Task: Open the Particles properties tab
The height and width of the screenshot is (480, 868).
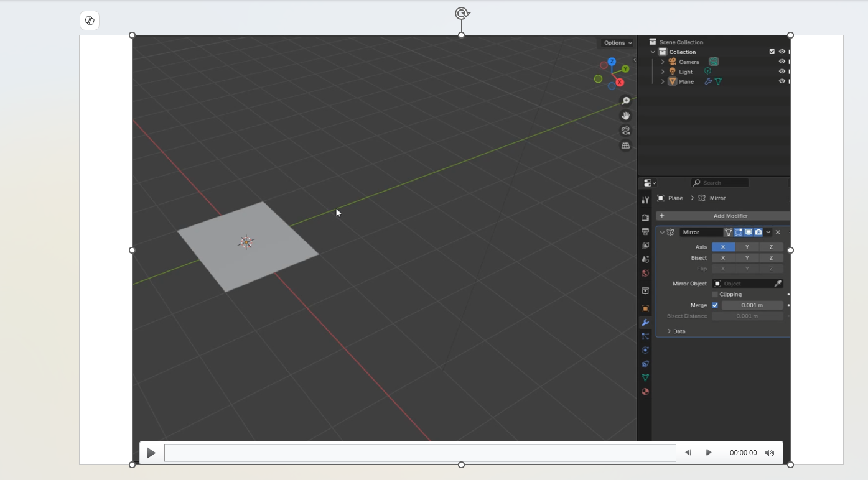Action: coord(645,336)
